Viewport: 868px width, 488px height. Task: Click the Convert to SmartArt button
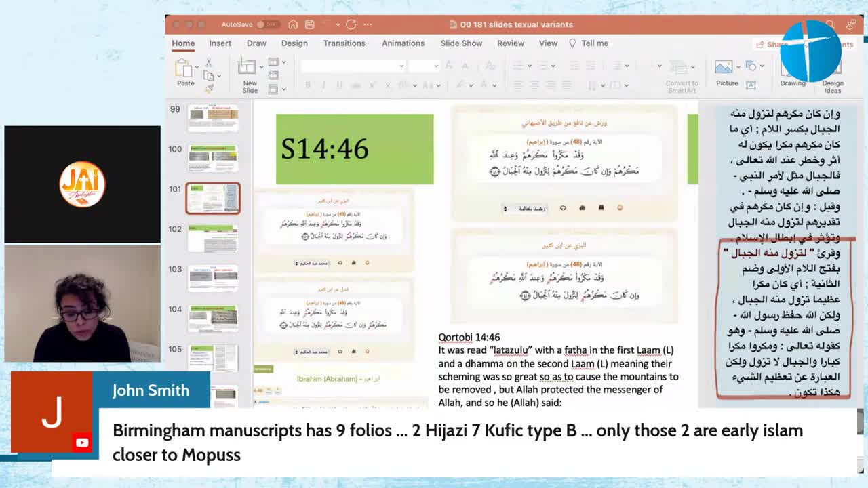tap(682, 76)
